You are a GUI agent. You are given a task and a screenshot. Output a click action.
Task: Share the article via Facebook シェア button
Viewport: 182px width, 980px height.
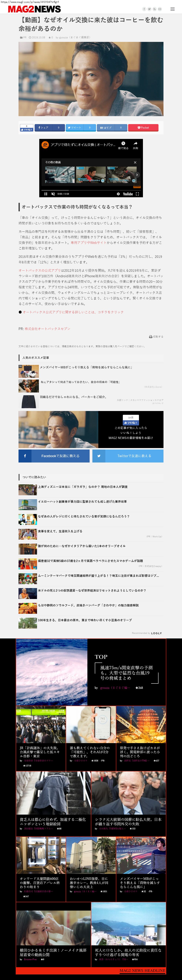[x=49, y=128]
